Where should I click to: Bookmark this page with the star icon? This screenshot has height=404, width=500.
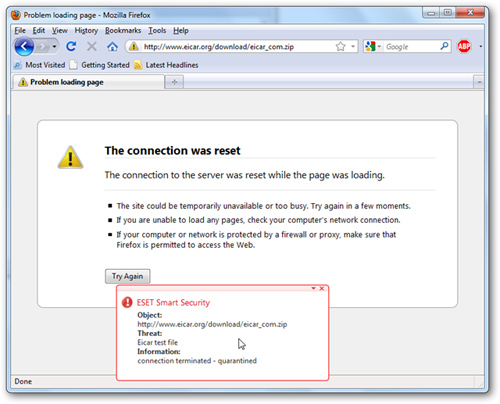click(340, 46)
